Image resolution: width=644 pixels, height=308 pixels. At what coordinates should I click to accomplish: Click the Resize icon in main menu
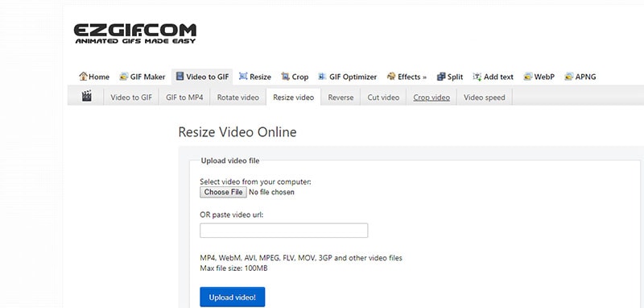click(x=243, y=76)
